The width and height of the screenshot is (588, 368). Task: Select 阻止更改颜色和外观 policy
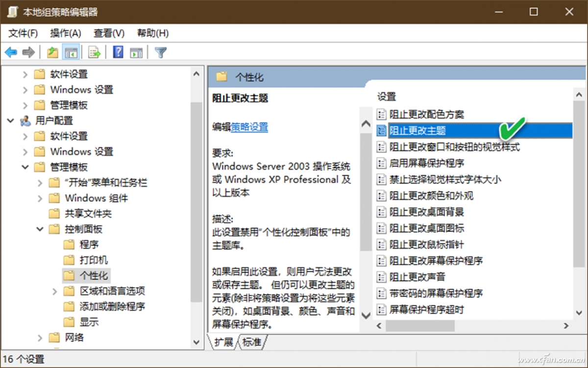(431, 195)
